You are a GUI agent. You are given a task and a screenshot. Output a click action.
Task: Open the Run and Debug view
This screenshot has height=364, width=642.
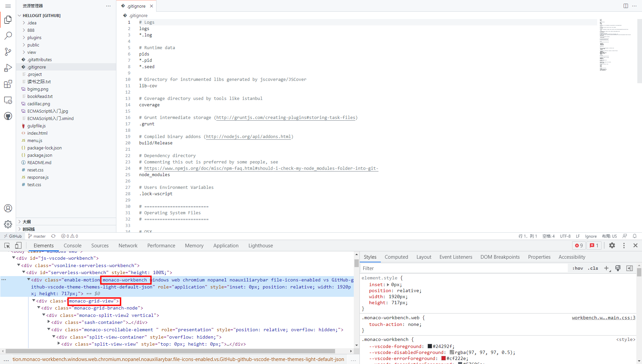[x=8, y=68]
